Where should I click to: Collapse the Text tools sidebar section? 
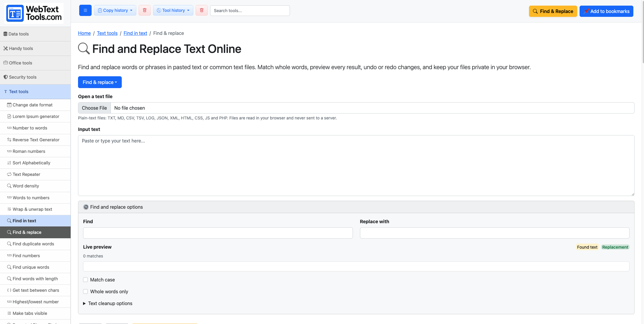point(35,92)
